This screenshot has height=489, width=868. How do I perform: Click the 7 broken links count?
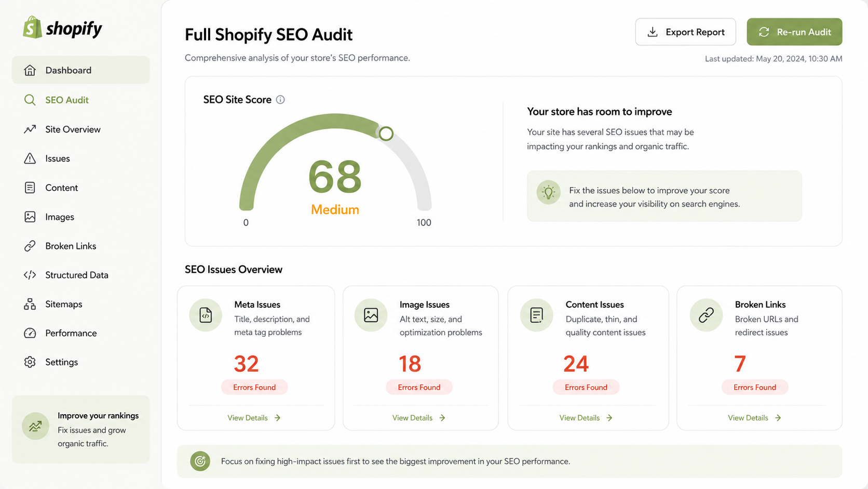point(740,364)
